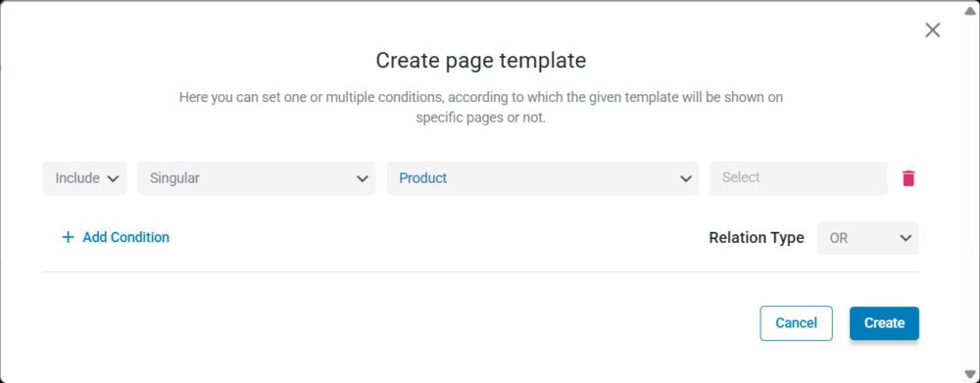Close the Create page template dialog
Image resolution: width=980 pixels, height=383 pixels.
coord(933,30)
